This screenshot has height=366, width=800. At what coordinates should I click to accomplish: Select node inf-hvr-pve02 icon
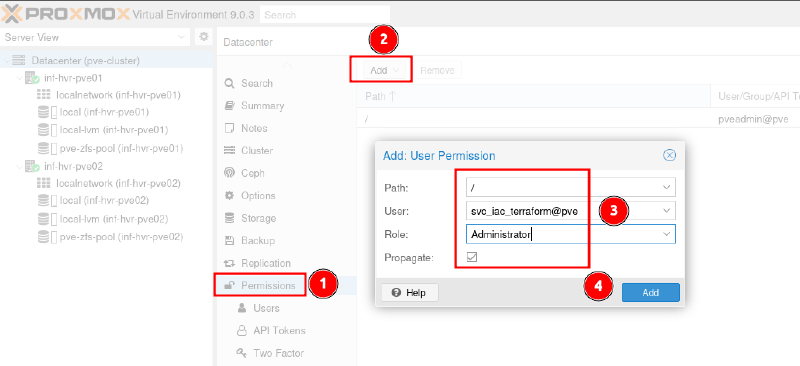[32, 166]
